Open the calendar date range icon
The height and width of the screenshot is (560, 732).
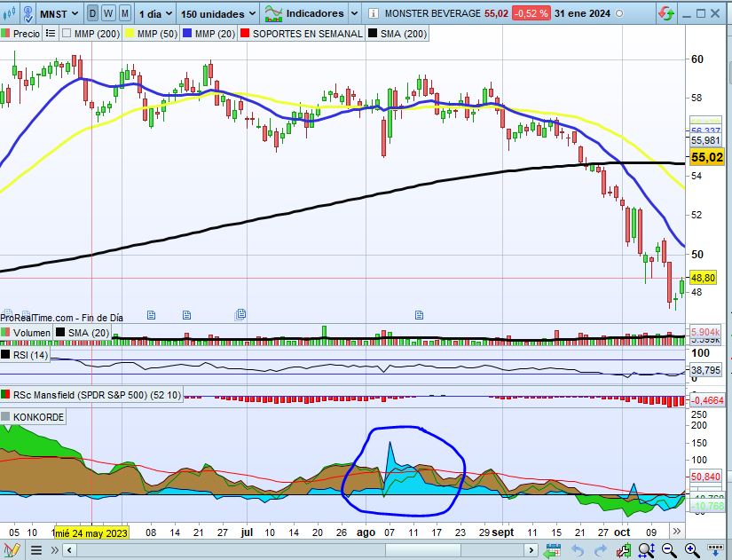click(x=553, y=550)
